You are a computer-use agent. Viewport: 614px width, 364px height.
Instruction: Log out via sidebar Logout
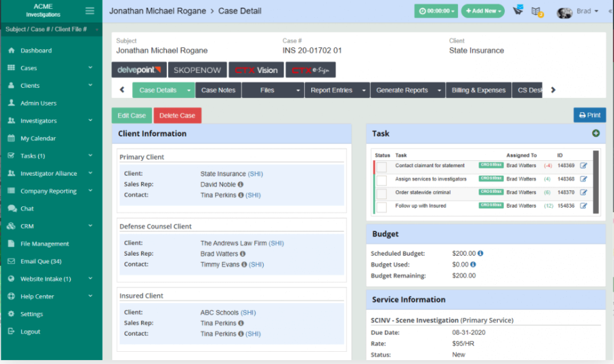tap(30, 331)
